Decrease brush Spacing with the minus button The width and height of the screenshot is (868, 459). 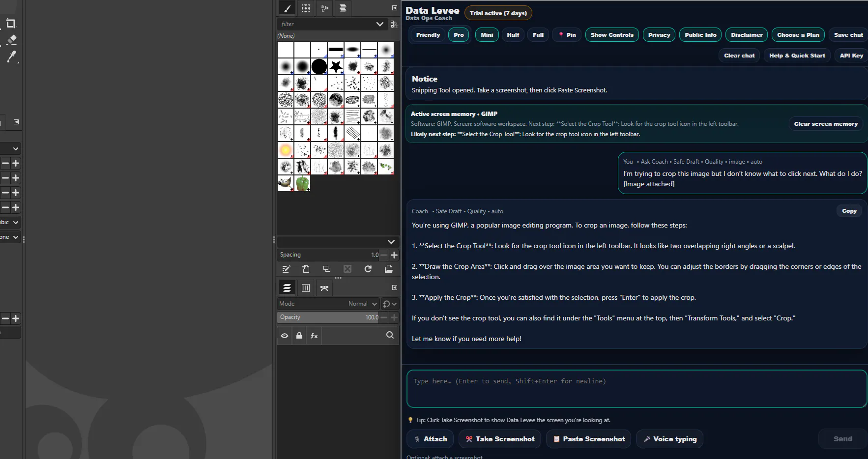384,255
